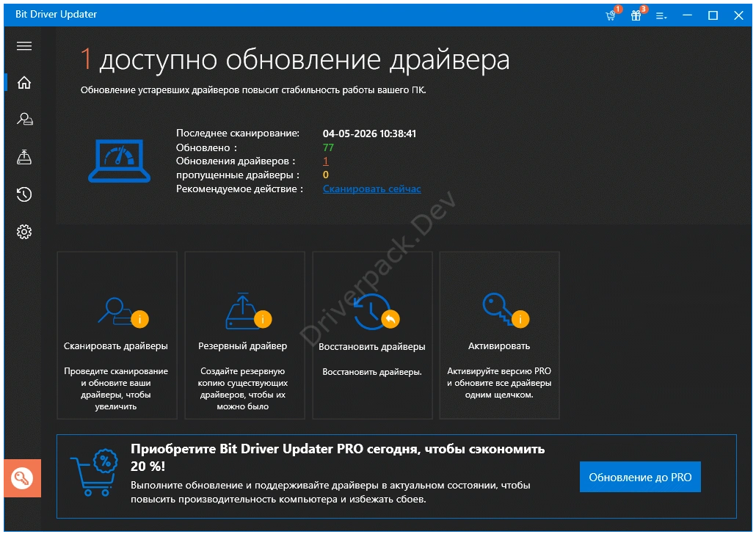The width and height of the screenshot is (756, 534).
Task: Open the Сканировать драйверы card title
Action: [116, 346]
